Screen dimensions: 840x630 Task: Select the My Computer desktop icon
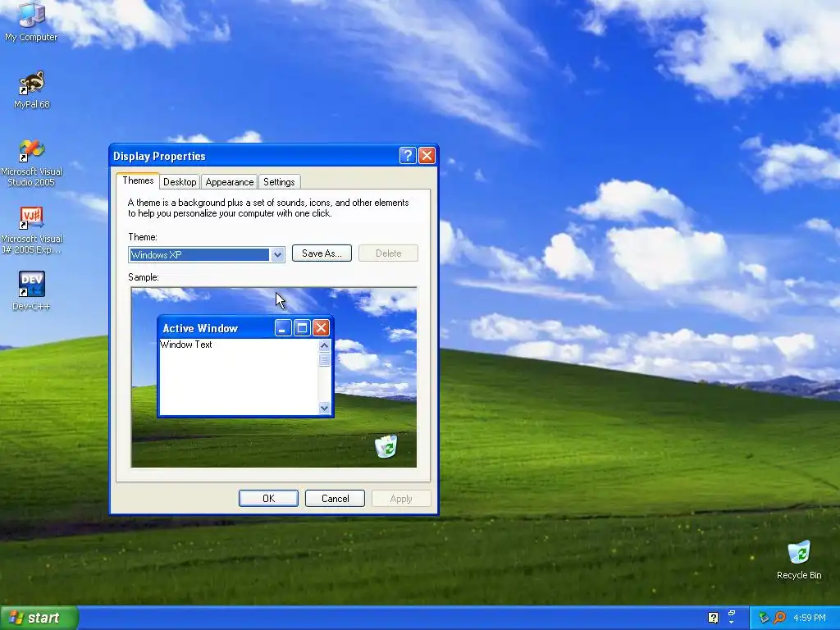[31, 21]
